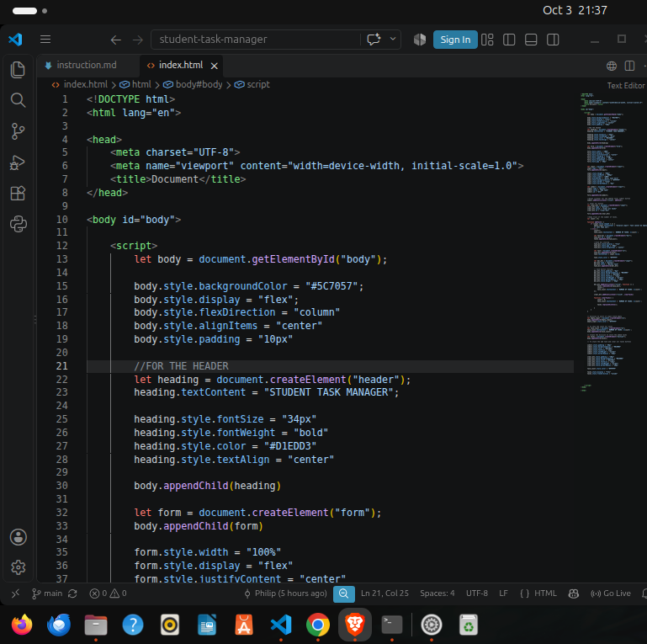This screenshot has height=644, width=647.
Task: Launch Google Chrome from the dock
Action: 318,625
